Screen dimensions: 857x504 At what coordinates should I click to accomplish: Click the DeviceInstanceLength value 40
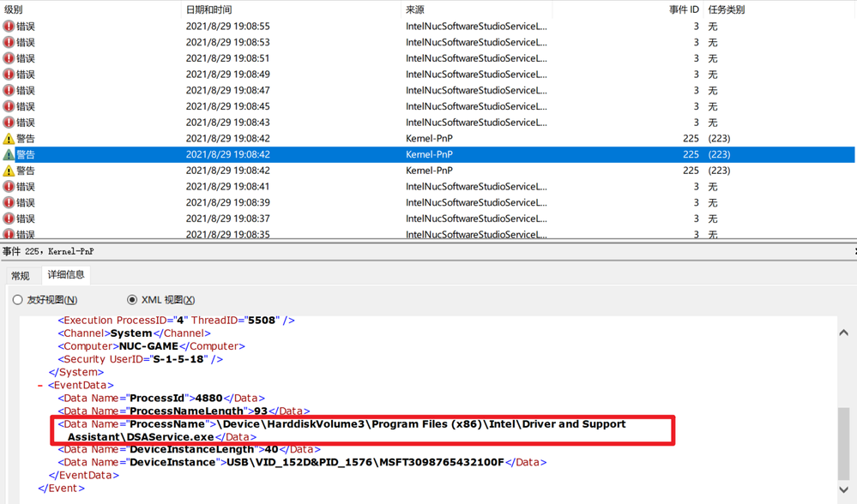(272, 449)
